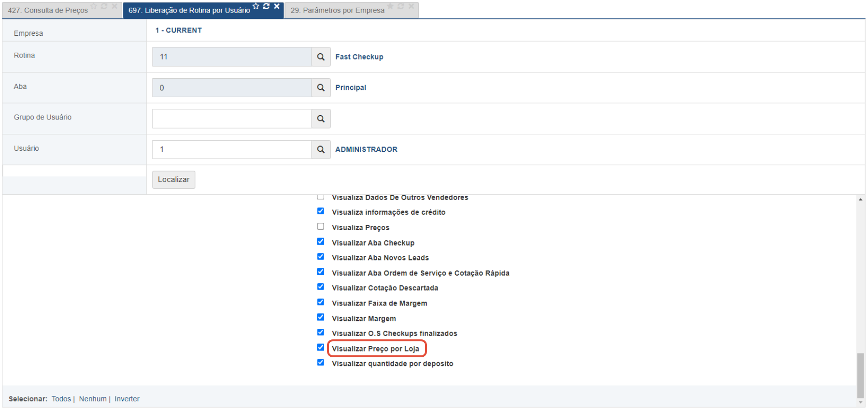This screenshot has width=868, height=409.
Task: Click the permissions list scrollbar thumb
Action: pos(861,376)
